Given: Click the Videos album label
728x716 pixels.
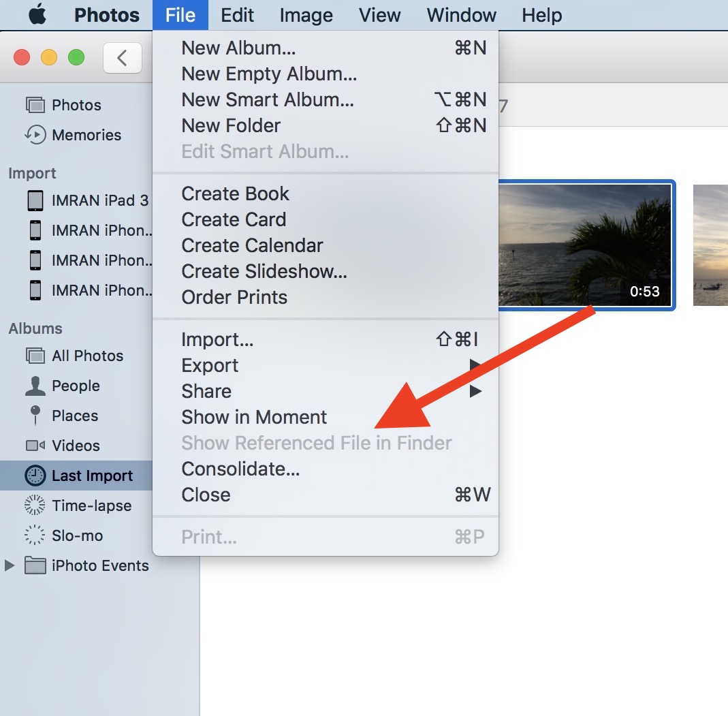Looking at the screenshot, I should pos(76,446).
